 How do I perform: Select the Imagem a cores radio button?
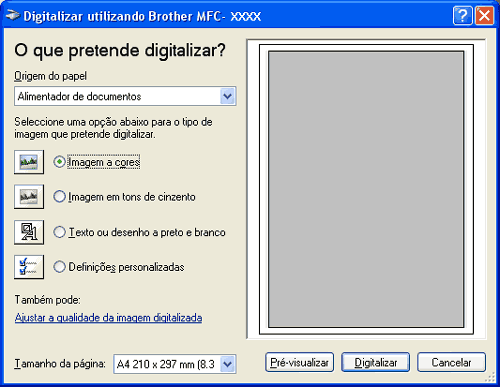coord(59,162)
